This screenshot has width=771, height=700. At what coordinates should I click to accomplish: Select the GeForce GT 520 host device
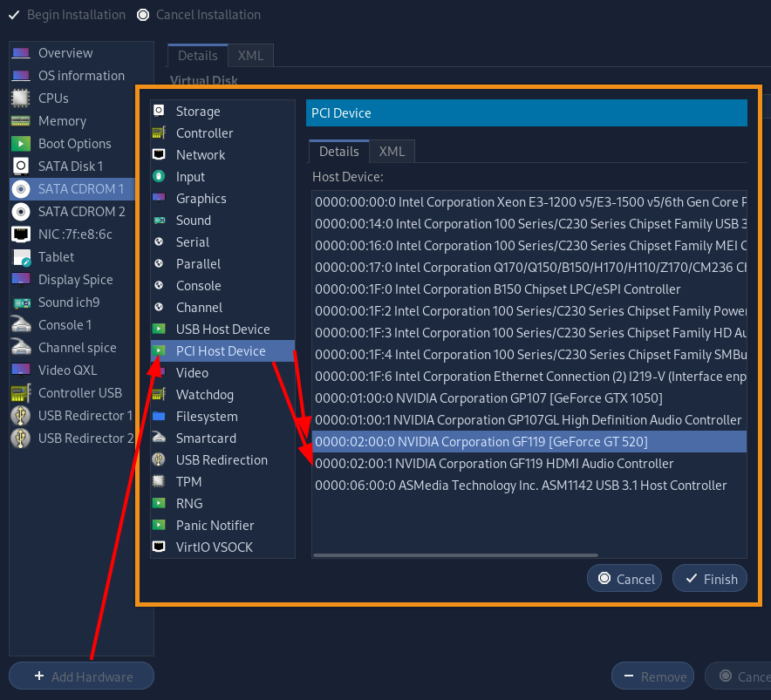(x=529, y=441)
